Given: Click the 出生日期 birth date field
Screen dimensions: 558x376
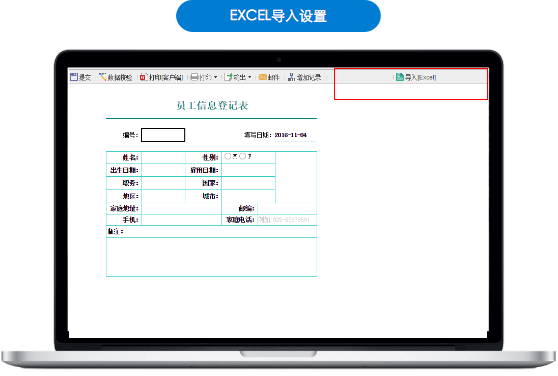Looking at the screenshot, I should click(x=163, y=170).
